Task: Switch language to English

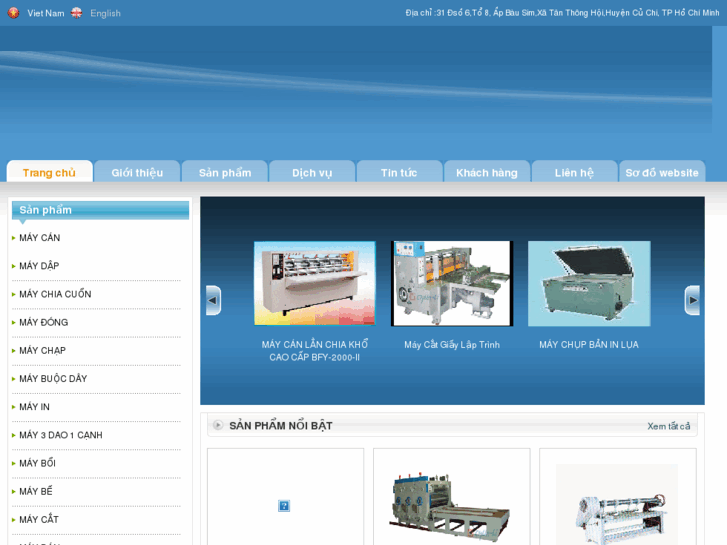Action: (x=105, y=13)
